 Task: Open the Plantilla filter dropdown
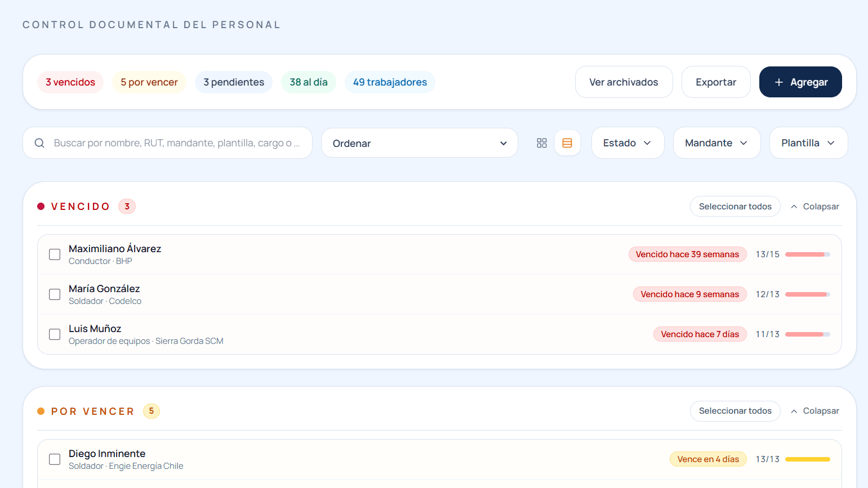coord(808,143)
